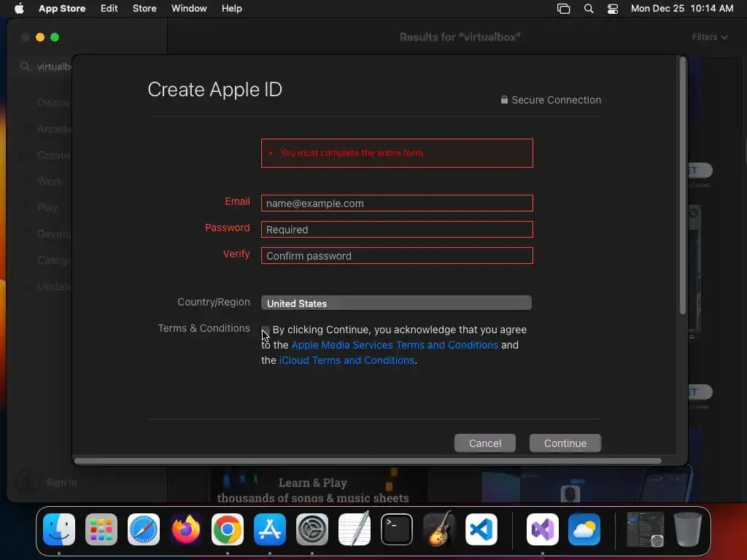Open the Apple menu
747x560 pixels.
pos(19,9)
